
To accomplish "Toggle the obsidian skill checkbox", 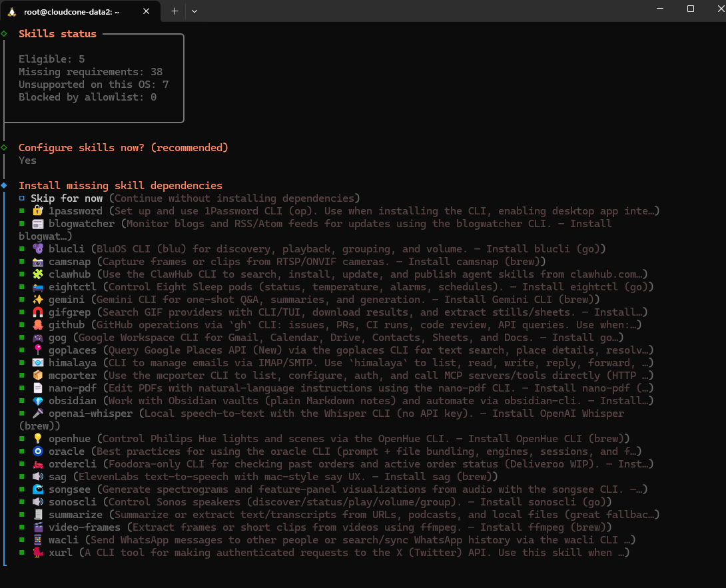I will click(x=22, y=401).
